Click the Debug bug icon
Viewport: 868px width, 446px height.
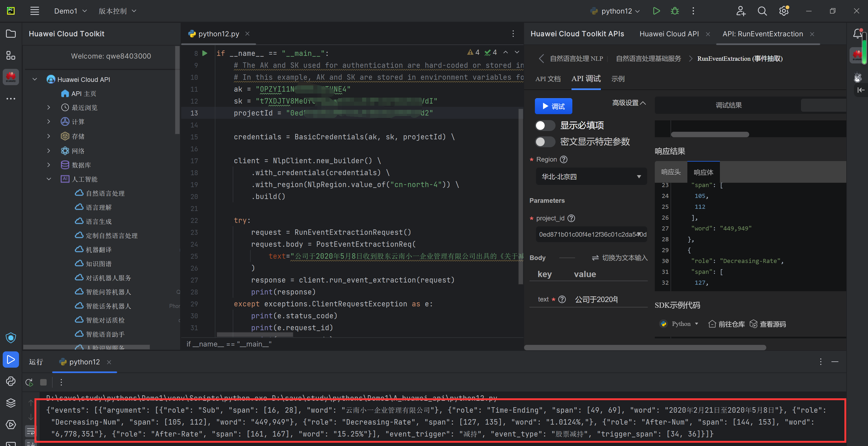click(x=675, y=11)
